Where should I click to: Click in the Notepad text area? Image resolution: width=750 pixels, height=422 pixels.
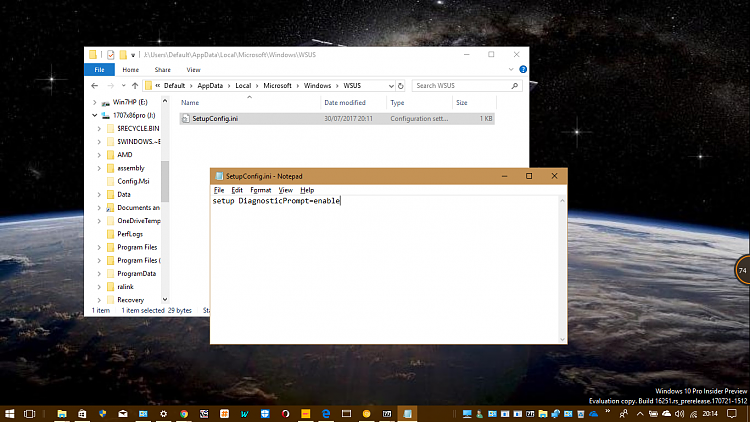[385, 269]
